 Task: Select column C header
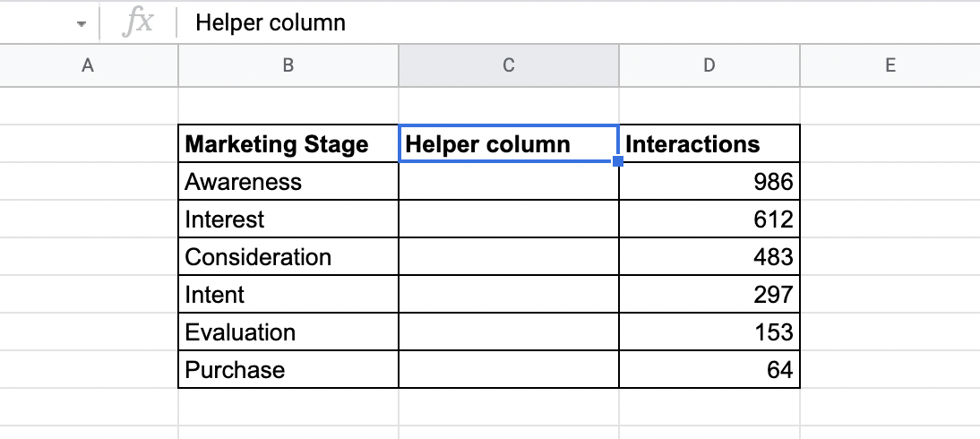(508, 65)
